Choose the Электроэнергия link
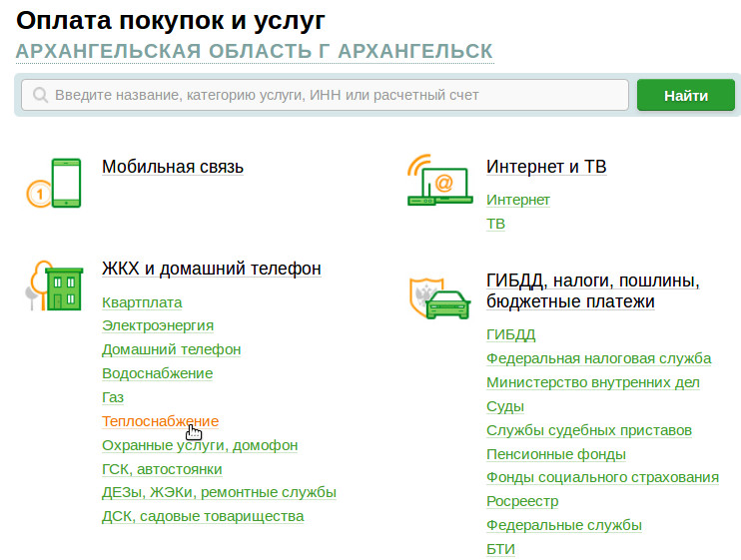The image size is (741, 560). tap(157, 325)
